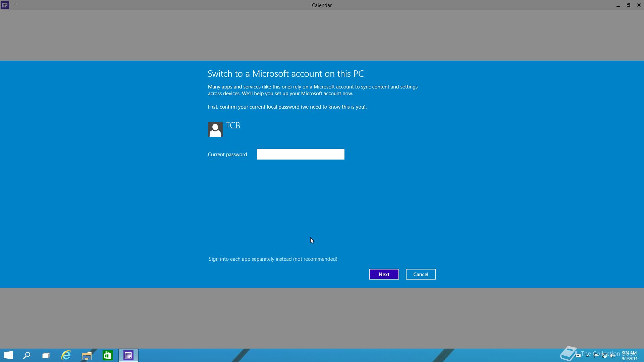Open the volume speaker tray icon
Screen dimensions: 644x362
pyautogui.click(x=613, y=356)
